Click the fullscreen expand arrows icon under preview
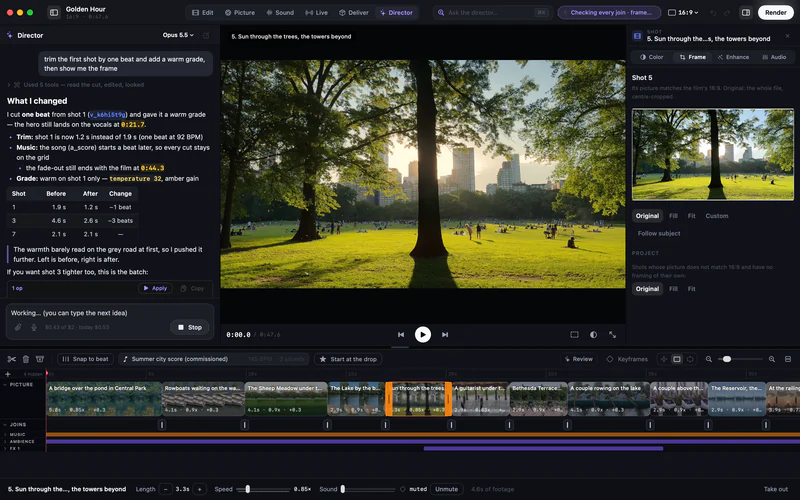Image resolution: width=800 pixels, height=500 pixels. point(613,335)
